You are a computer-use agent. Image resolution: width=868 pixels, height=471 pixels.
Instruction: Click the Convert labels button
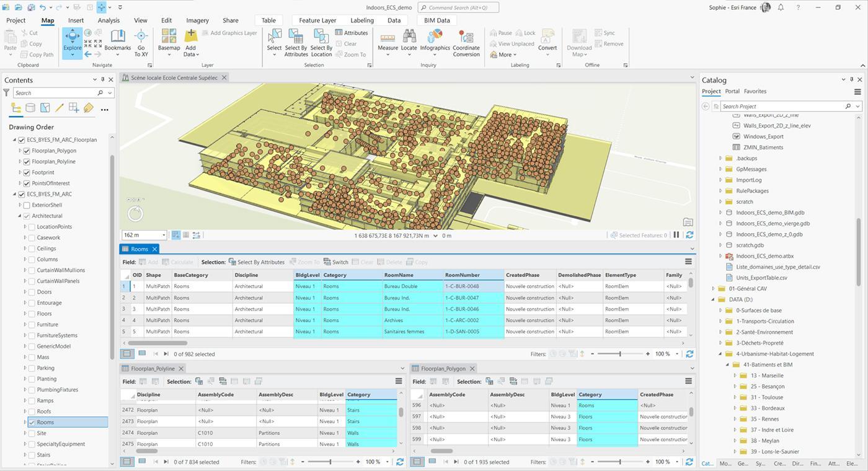(x=547, y=40)
